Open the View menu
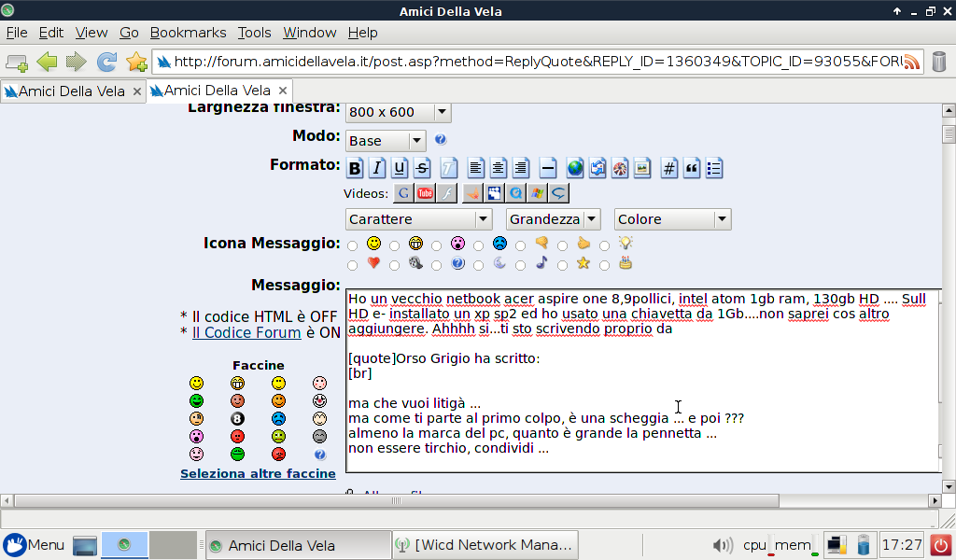Viewport: 956px width, 560px height. (x=91, y=33)
